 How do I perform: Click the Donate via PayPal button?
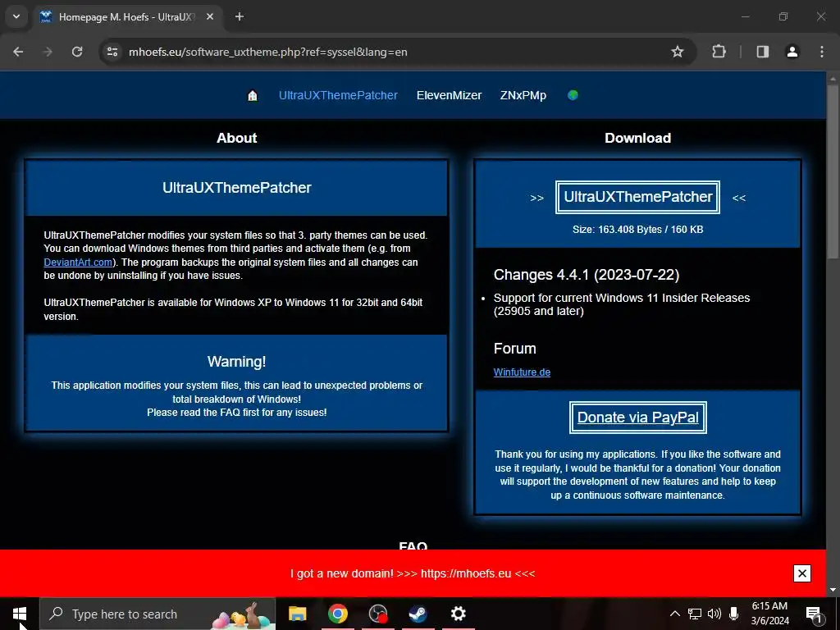point(637,418)
